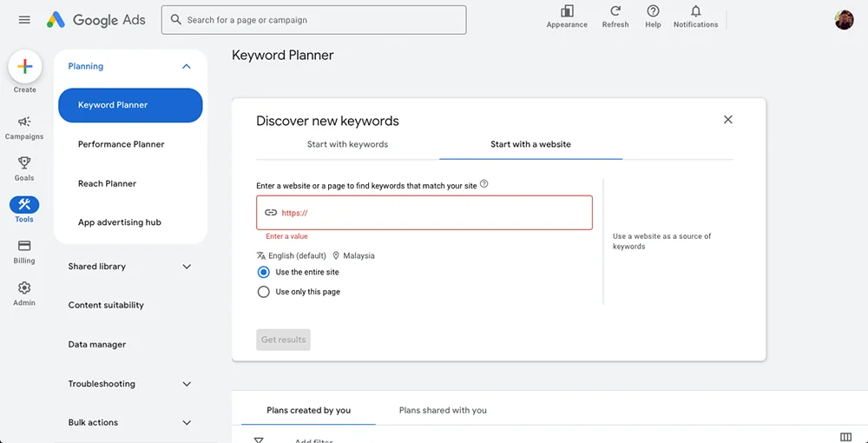Select 'Use only this page' option
Image resolution: width=868 pixels, height=443 pixels.
(264, 292)
